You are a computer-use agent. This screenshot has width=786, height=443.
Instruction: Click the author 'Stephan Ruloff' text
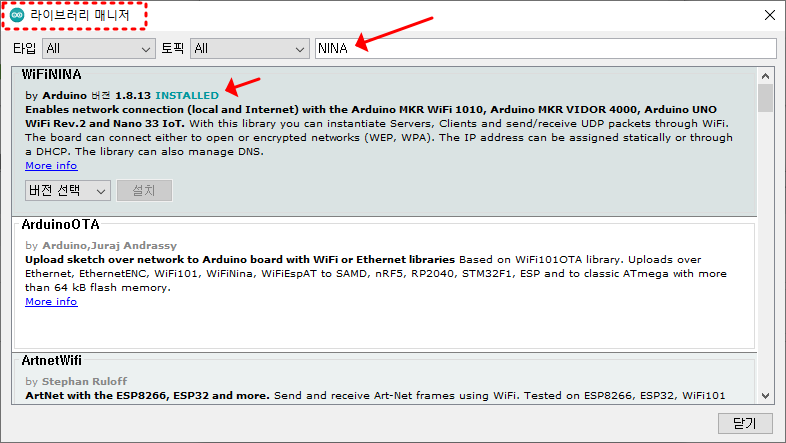[x=84, y=381]
